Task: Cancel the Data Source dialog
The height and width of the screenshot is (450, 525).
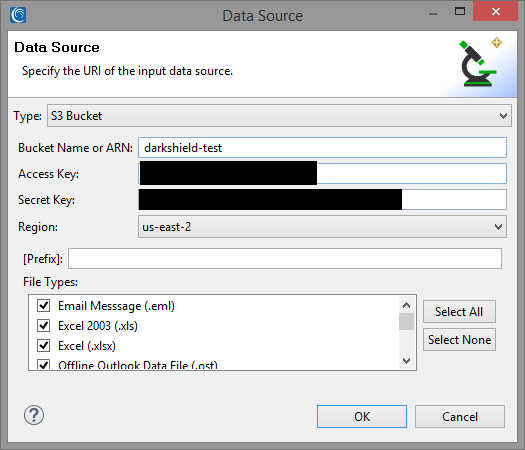Action: click(460, 417)
